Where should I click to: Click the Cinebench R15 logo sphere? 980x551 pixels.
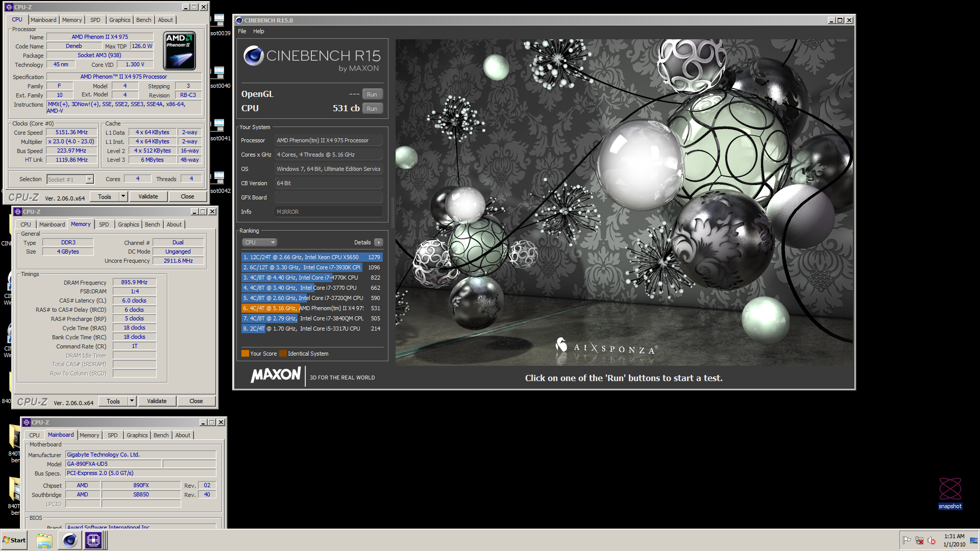(253, 56)
